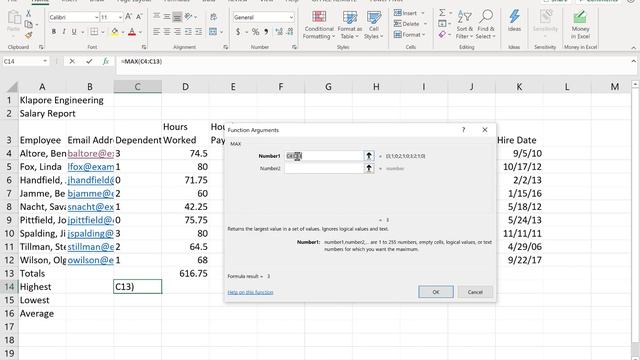Open Cell Styles gallery
Image resolution: width=640 pixels, height=360 pixels.
point(373,25)
